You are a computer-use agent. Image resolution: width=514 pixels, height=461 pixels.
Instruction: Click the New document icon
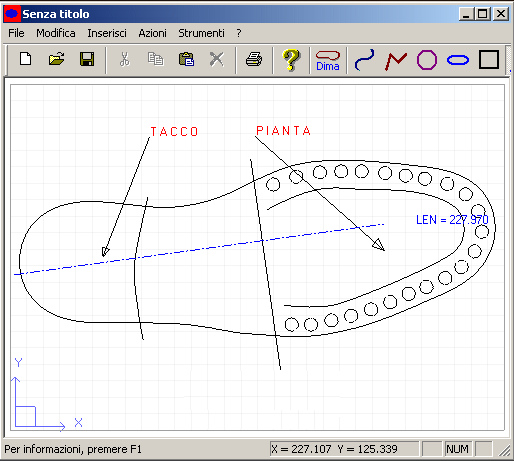(26, 60)
